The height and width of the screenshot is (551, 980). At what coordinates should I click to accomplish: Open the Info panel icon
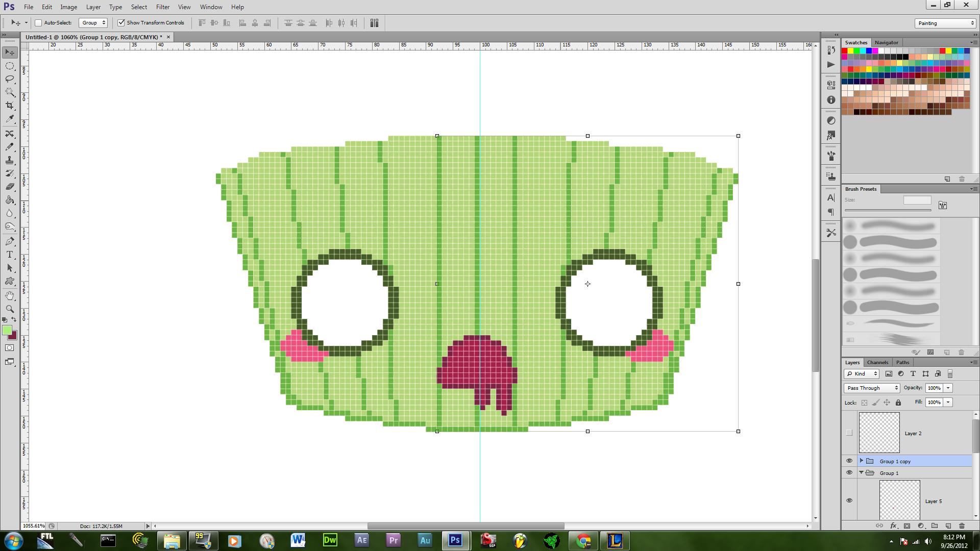point(831,100)
